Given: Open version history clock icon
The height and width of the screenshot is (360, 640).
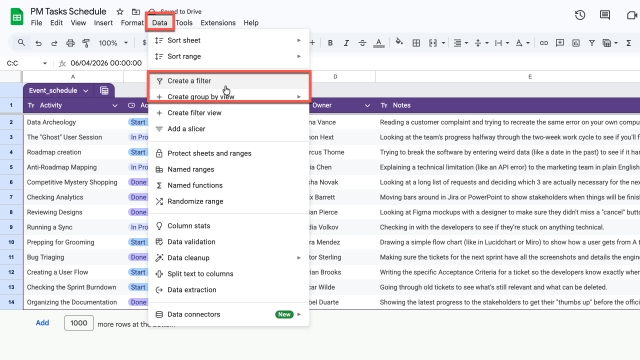Looking at the screenshot, I should (580, 16).
